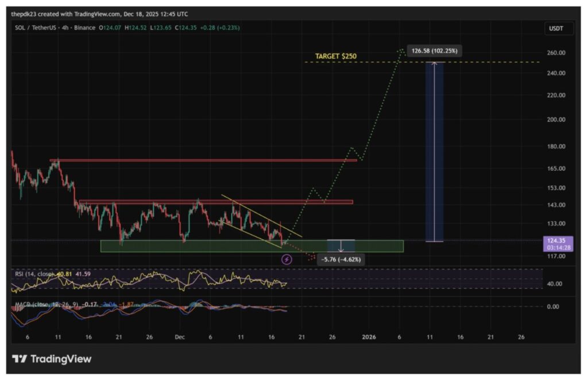Click the TradingView logo icon
588x376 pixels.
click(19, 359)
